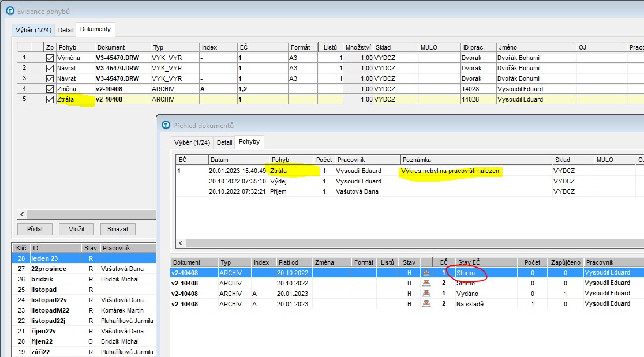Click the stamp icon in the Vydáno row
644x357 pixels.
(x=426, y=294)
